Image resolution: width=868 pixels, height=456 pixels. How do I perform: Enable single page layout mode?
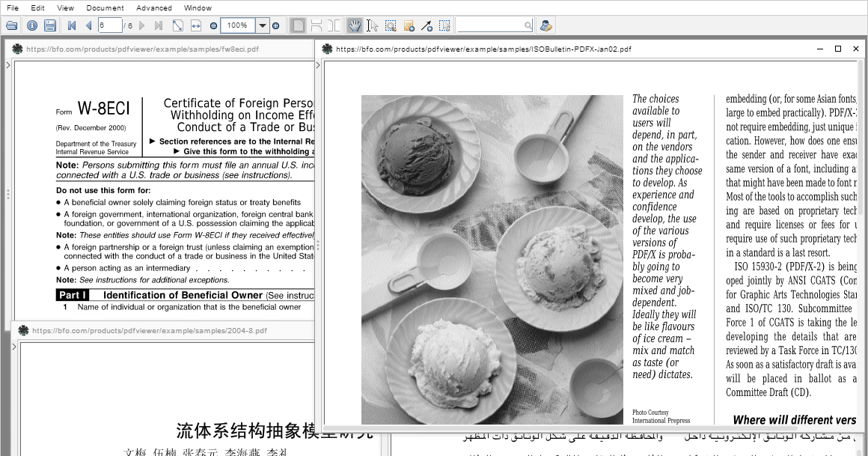[x=297, y=25]
